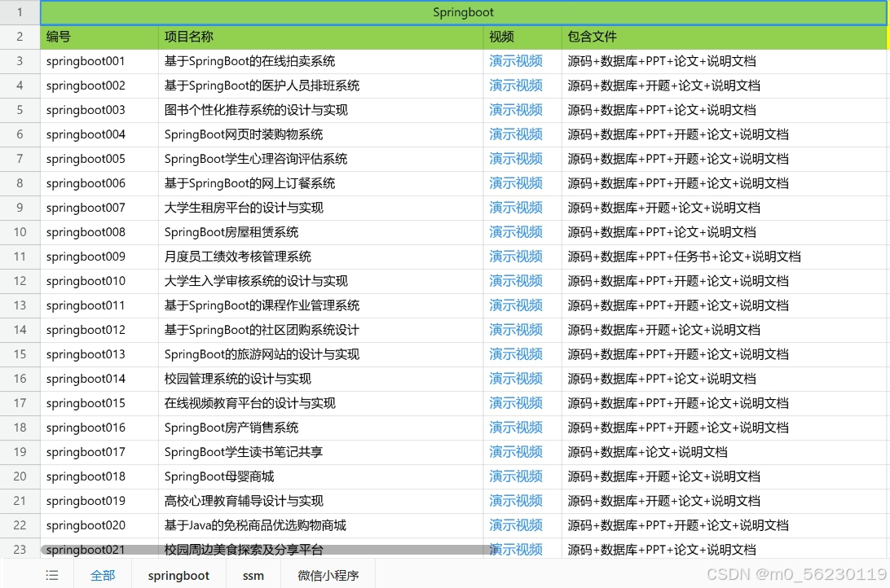Select cell SpringBoot母婴商城
The image size is (890, 588).
(x=320, y=476)
